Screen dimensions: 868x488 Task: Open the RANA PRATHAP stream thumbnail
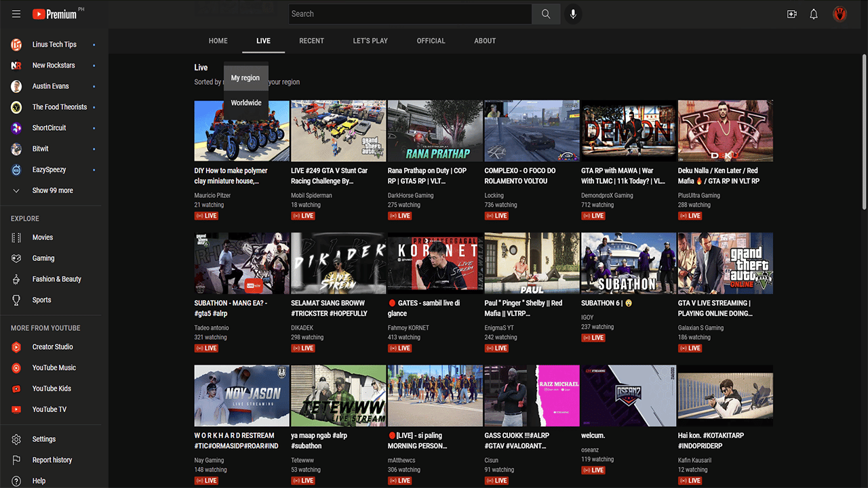point(435,131)
